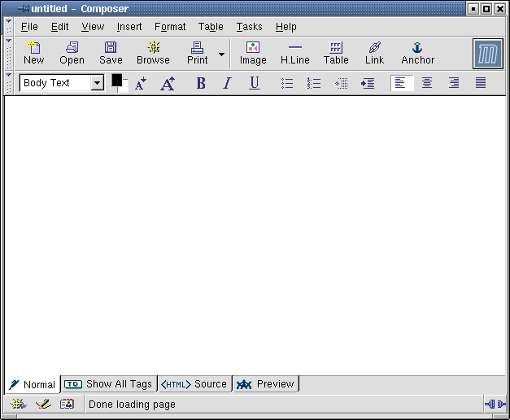Image resolution: width=510 pixels, height=420 pixels.
Task: Toggle underline formatting
Action: (x=255, y=83)
